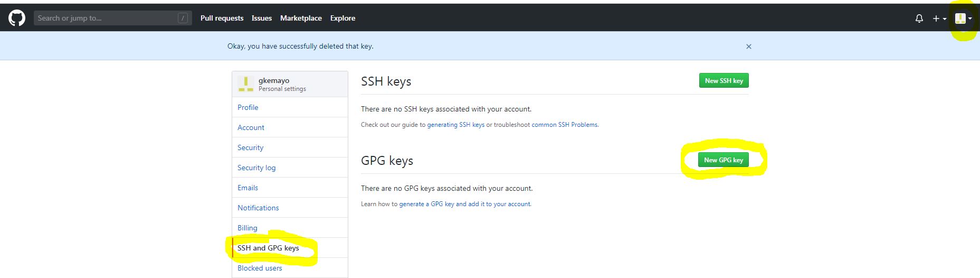The image size is (980, 278).
Task: Open the generating SSH keys guide
Action: [455, 125]
